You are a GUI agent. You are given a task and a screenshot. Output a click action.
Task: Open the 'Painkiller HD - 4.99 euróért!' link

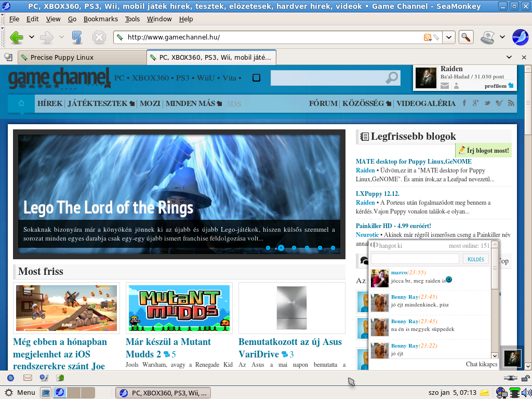pos(393,225)
